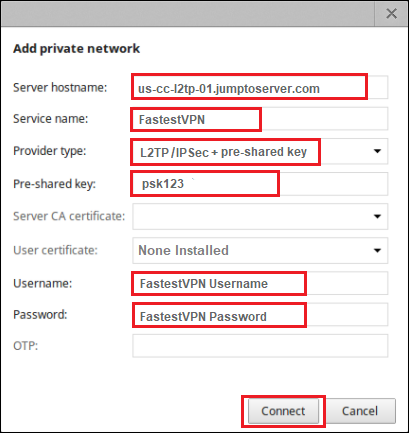Click the Connect button

[x=283, y=411]
